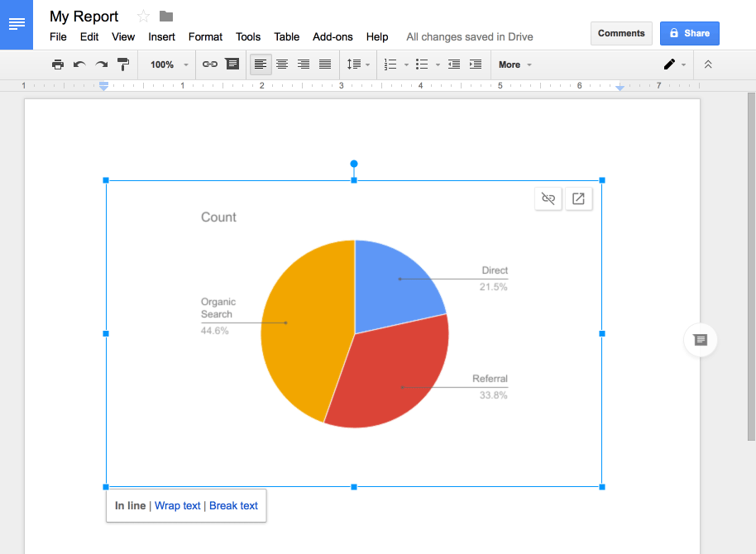Toggle left align

(261, 64)
